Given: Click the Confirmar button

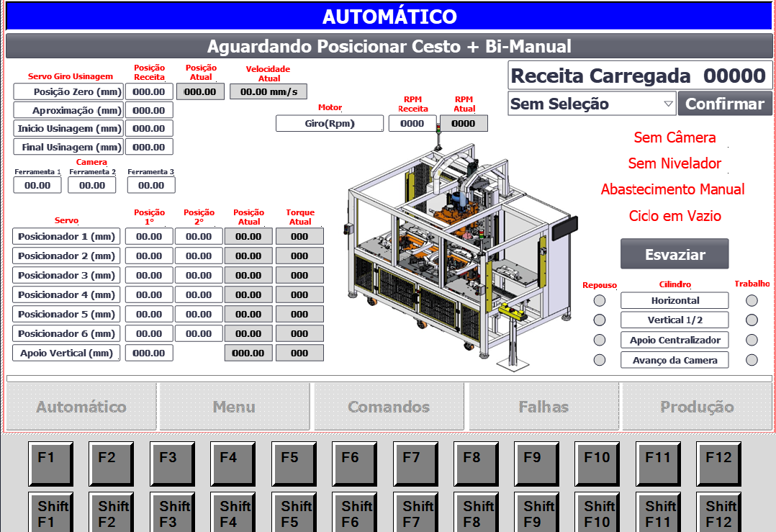Looking at the screenshot, I should pos(725,104).
